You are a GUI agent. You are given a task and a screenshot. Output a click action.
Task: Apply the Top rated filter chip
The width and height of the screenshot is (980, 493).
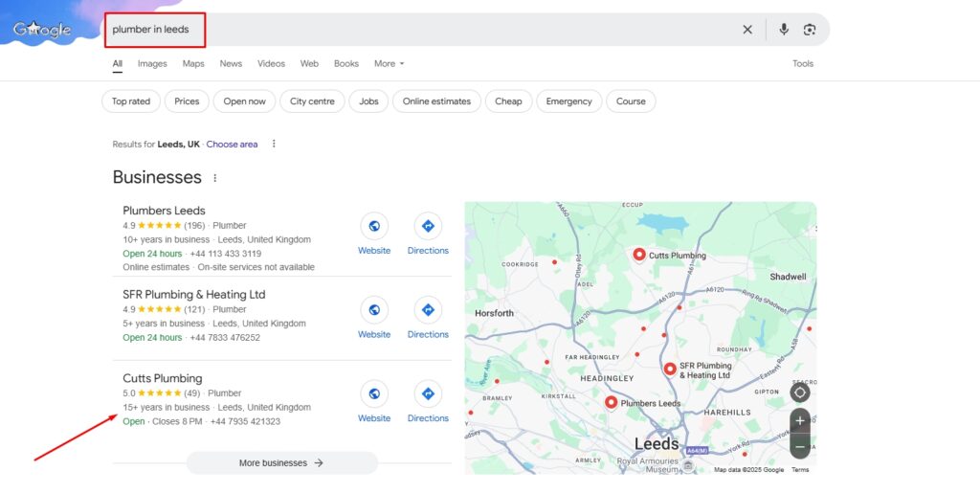[x=131, y=101]
